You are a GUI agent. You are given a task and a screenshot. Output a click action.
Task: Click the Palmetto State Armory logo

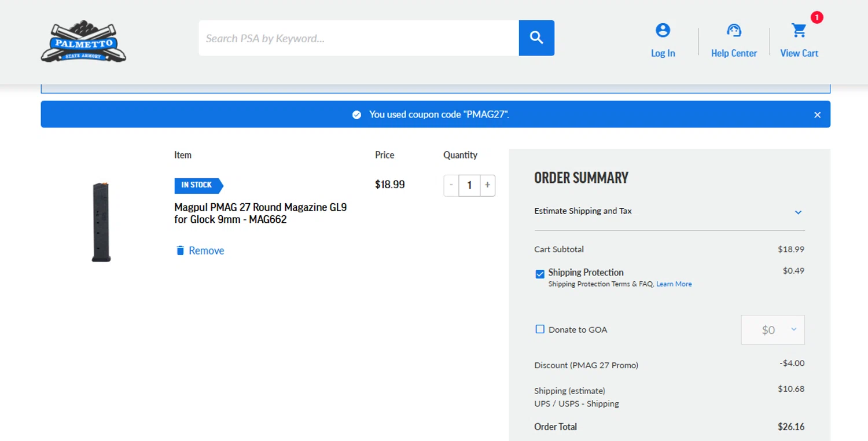tap(83, 41)
